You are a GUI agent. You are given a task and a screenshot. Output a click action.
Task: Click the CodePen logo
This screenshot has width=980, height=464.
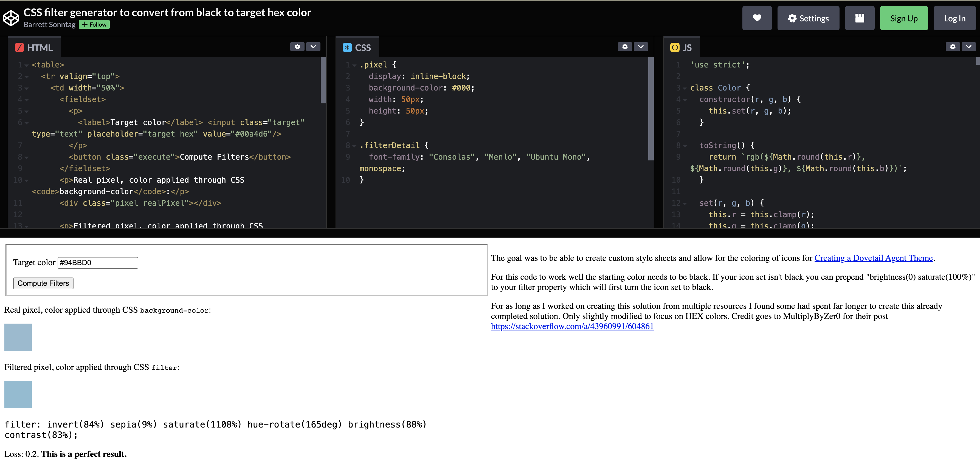click(11, 18)
